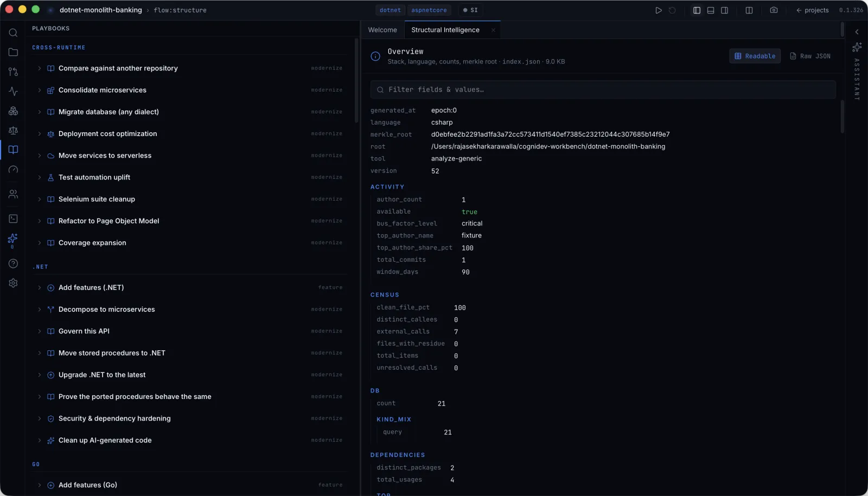Open the activity pulse icon
Screen dimensions: 868x496
click(13, 91)
